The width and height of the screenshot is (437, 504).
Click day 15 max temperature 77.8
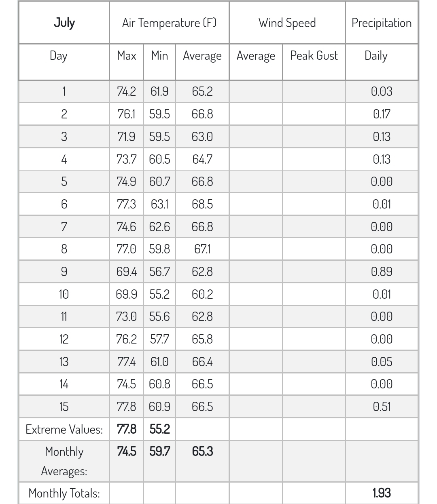click(x=126, y=407)
